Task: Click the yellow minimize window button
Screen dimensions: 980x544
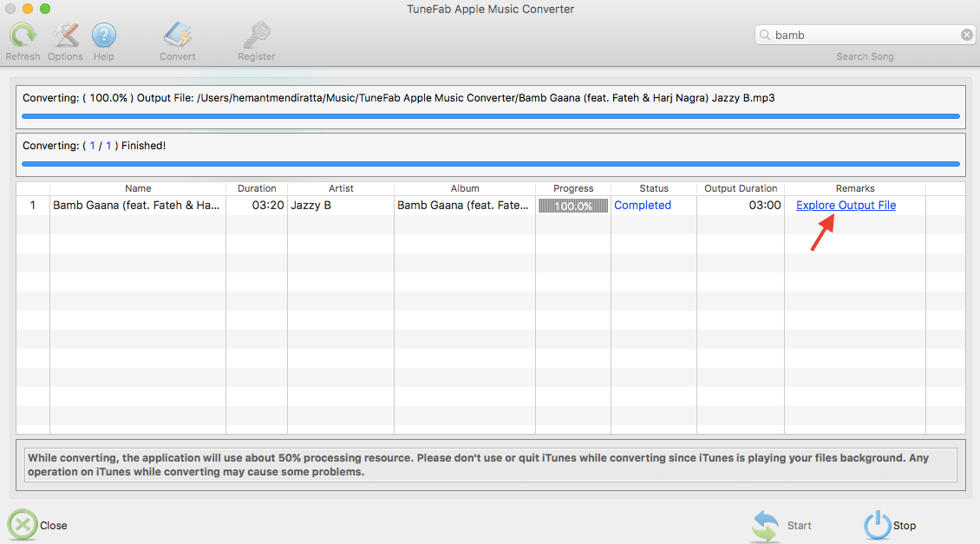Action: [x=28, y=9]
